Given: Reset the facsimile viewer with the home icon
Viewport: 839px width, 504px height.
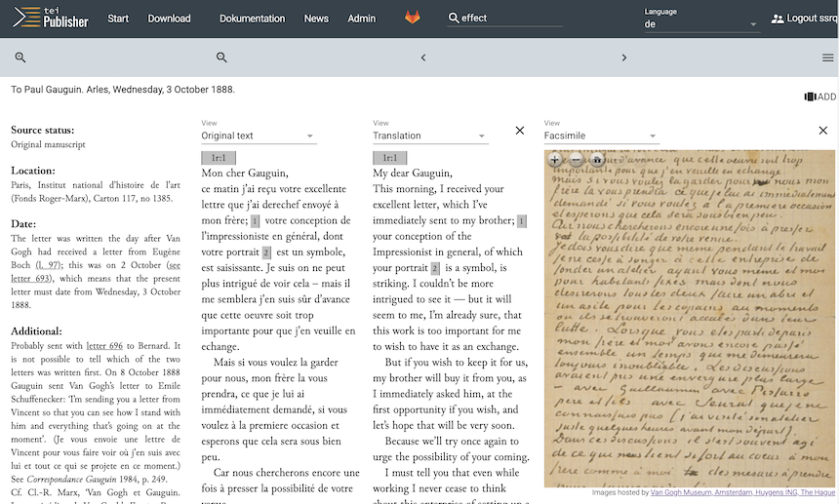Looking at the screenshot, I should [x=597, y=159].
